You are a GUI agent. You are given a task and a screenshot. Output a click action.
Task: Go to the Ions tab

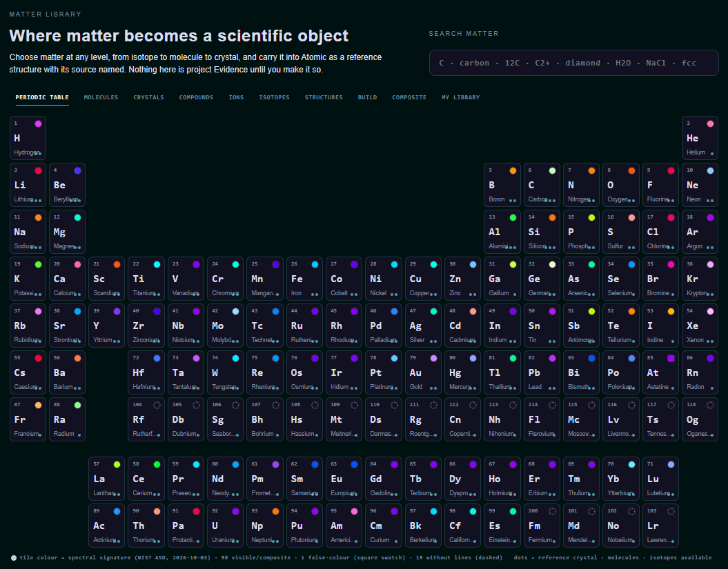point(236,97)
